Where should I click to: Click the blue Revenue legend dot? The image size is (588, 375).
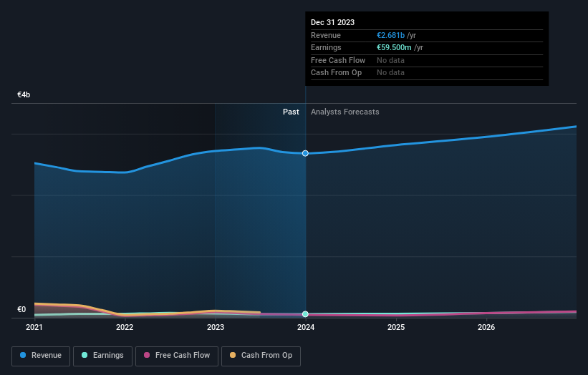click(23, 355)
